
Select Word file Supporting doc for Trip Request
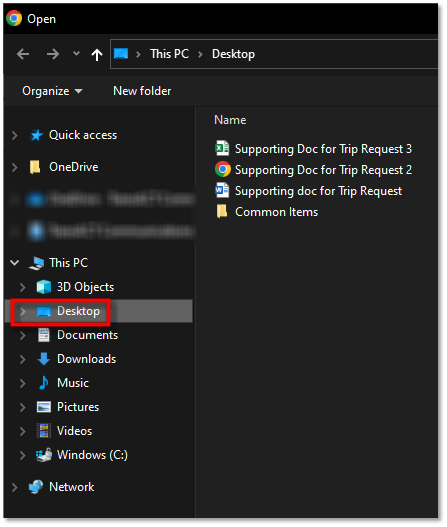[308, 191]
